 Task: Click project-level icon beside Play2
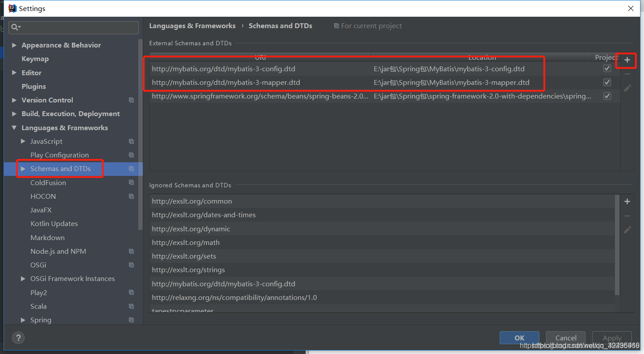[131, 292]
